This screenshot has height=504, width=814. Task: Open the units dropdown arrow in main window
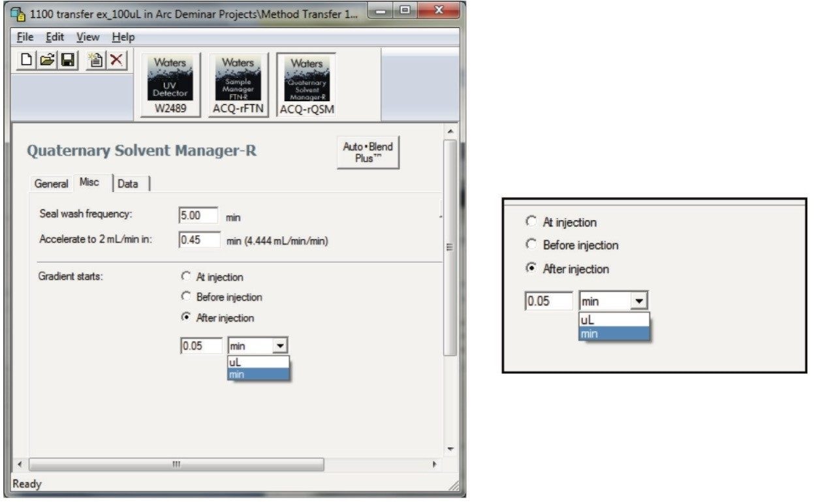[x=281, y=346]
